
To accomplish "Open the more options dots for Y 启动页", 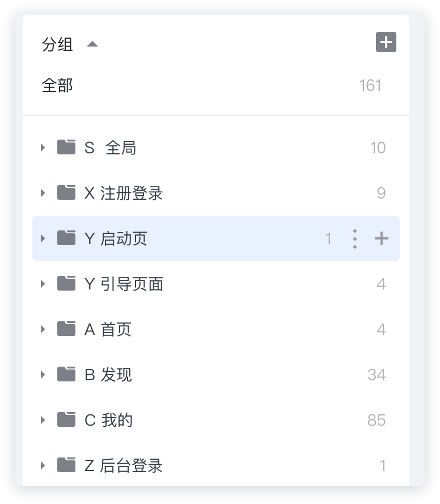I will click(355, 239).
